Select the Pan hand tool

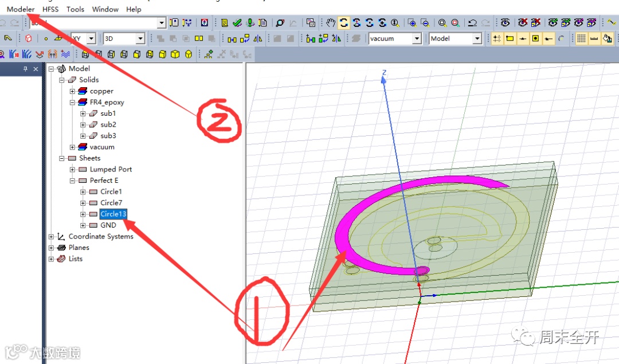[x=331, y=23]
